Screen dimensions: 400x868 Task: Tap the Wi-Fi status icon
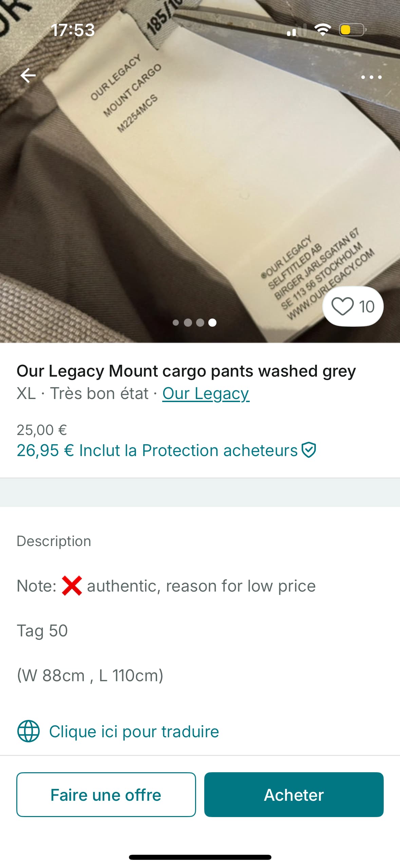coord(323,30)
